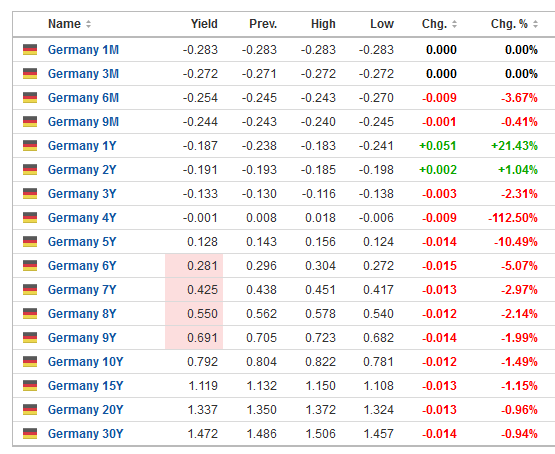Click the German flag beside Germany 2Y
The width and height of the screenshot is (555, 454).
(30, 170)
